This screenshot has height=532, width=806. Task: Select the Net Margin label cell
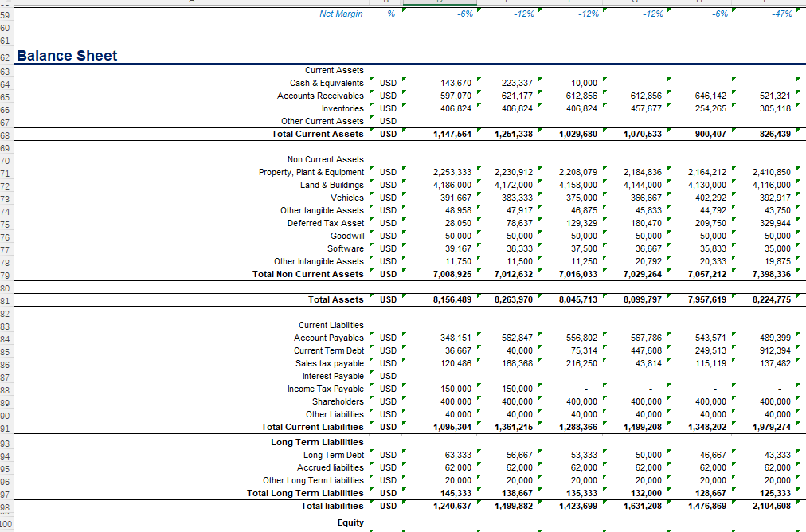coord(341,14)
